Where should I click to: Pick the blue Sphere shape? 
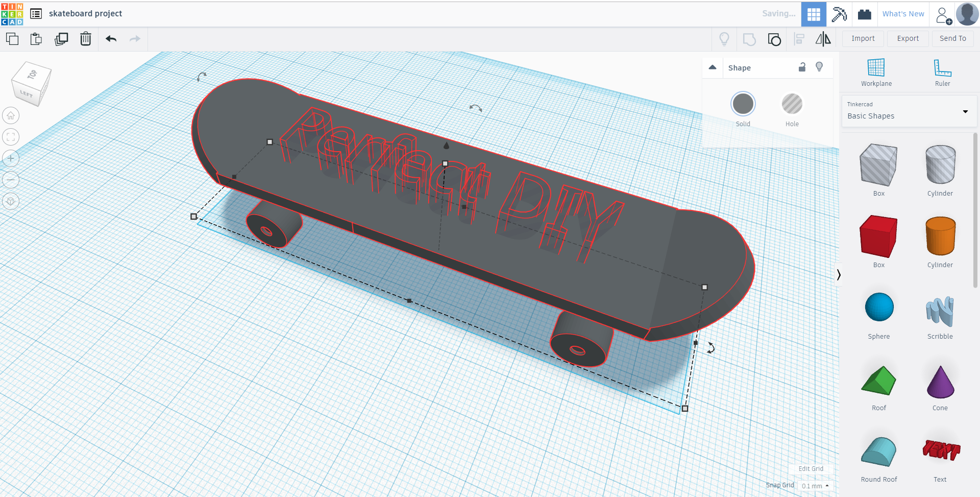coord(879,307)
